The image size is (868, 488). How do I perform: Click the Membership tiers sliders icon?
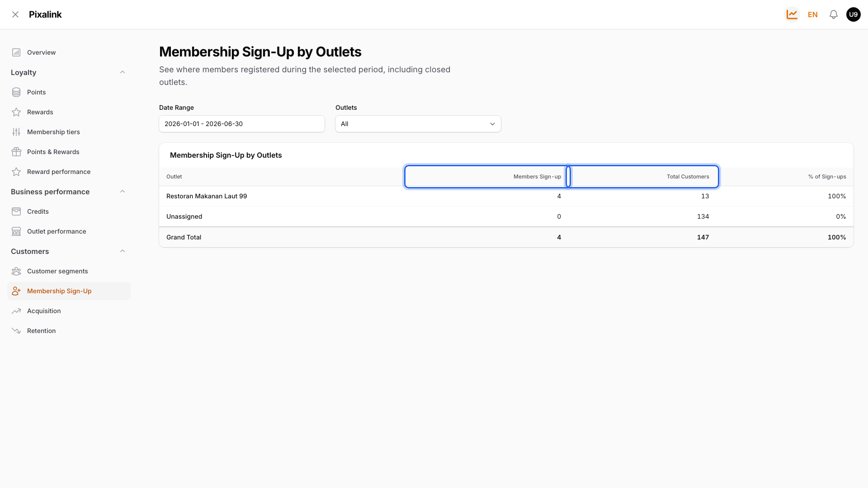16,132
